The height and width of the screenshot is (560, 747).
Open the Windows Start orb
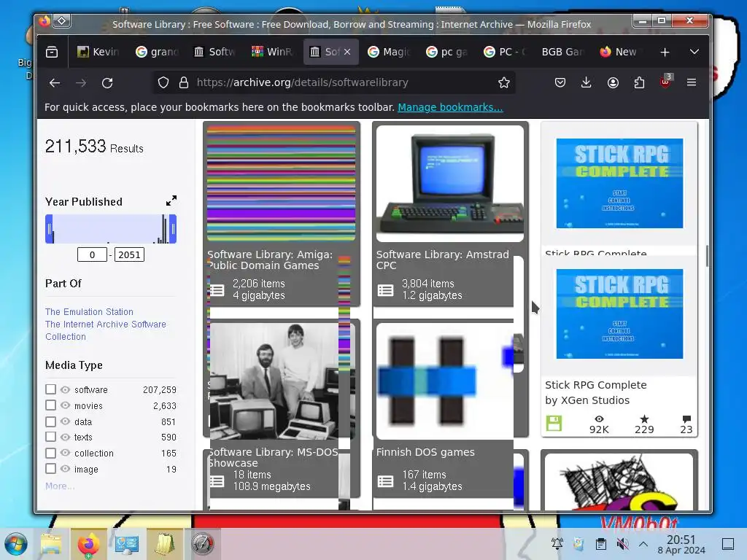click(x=16, y=544)
